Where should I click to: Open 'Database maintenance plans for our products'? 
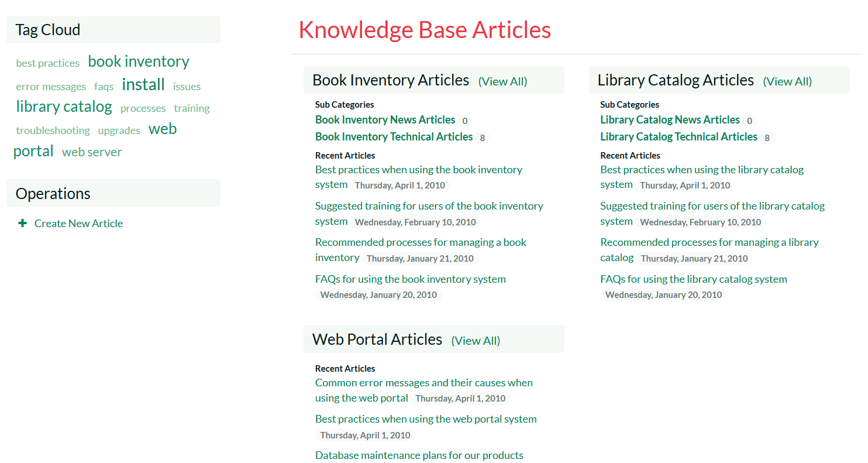tap(419, 455)
